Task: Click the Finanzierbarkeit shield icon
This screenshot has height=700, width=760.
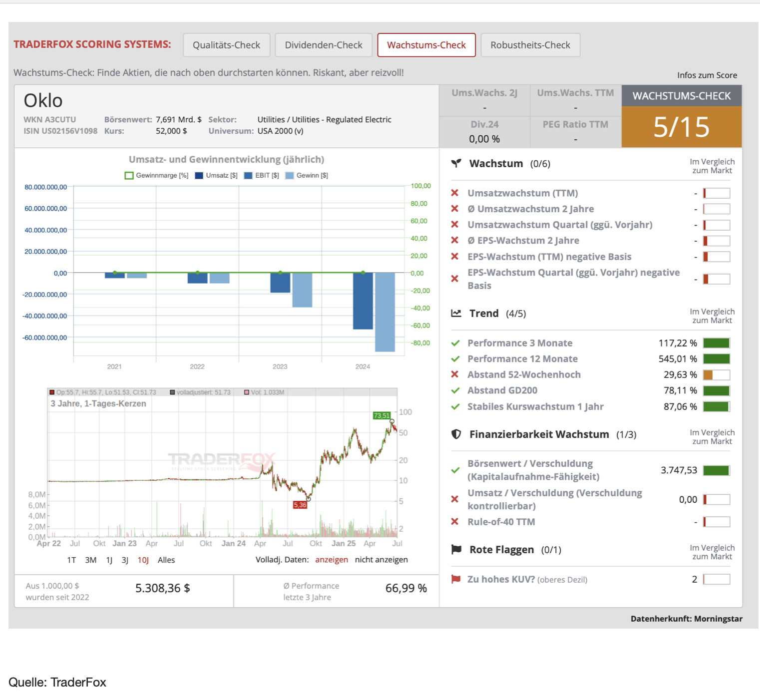Action: click(456, 434)
